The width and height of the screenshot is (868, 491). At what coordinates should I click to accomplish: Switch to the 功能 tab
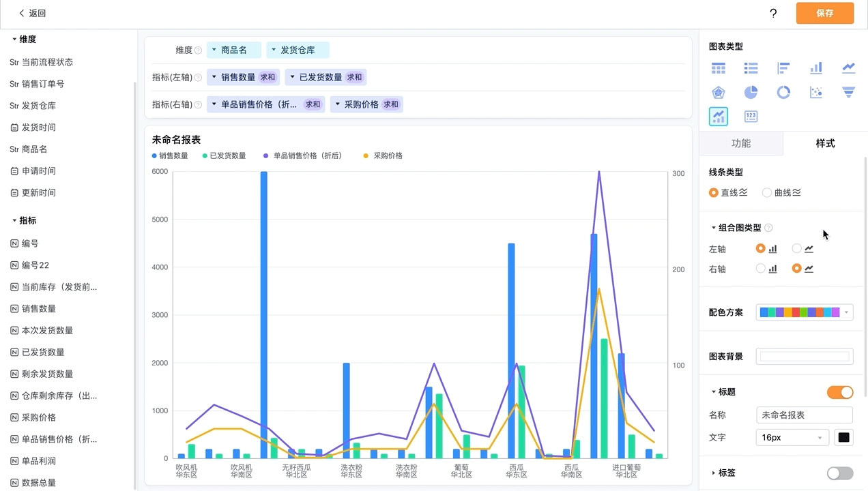click(741, 143)
